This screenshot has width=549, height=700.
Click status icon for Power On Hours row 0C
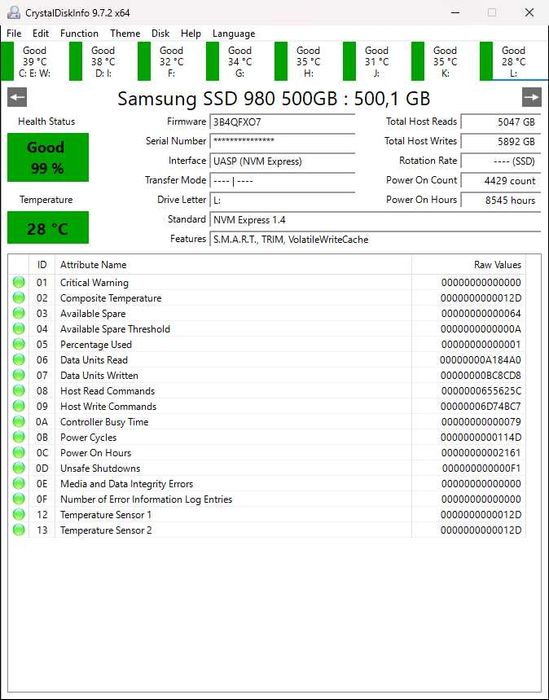(x=19, y=453)
